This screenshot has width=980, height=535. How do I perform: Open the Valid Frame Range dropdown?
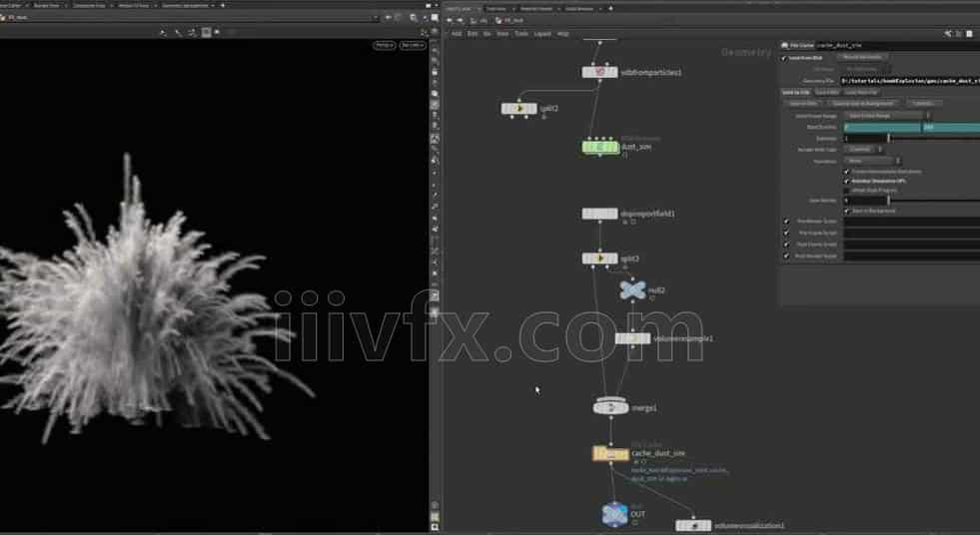887,116
